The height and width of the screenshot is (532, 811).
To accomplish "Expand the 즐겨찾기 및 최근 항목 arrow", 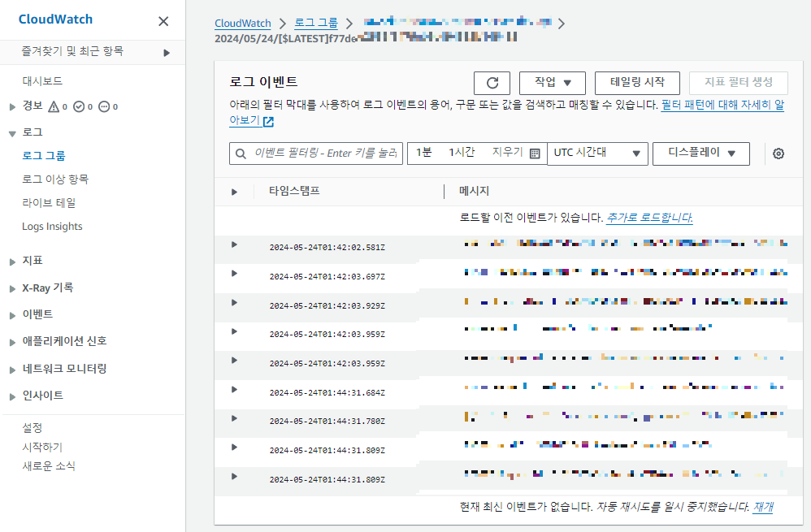I will (x=167, y=53).
